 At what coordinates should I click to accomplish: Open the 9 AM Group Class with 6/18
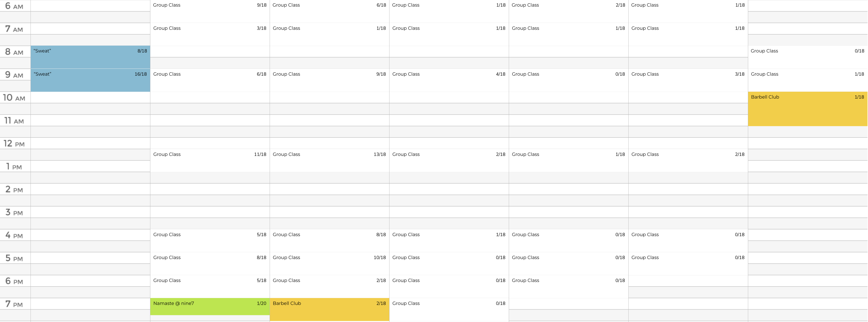click(210, 80)
